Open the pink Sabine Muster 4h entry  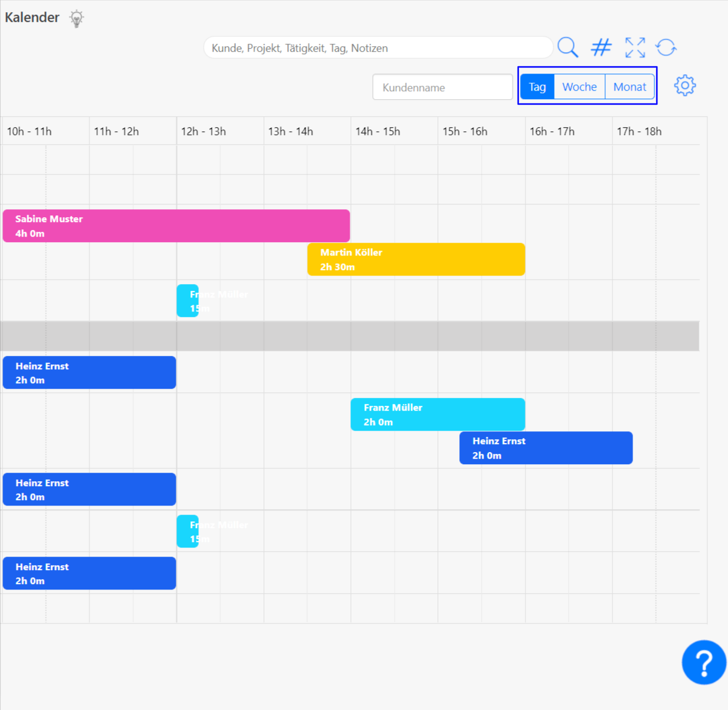[176, 226]
